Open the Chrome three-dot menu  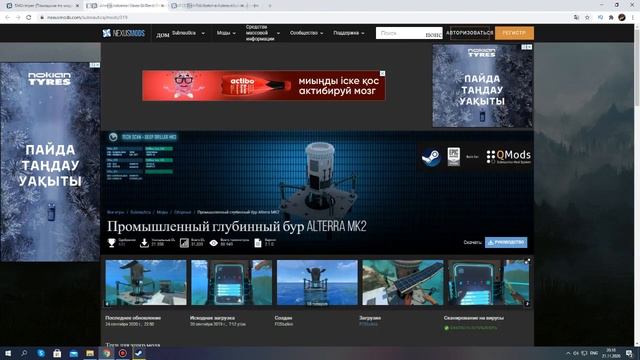click(633, 18)
